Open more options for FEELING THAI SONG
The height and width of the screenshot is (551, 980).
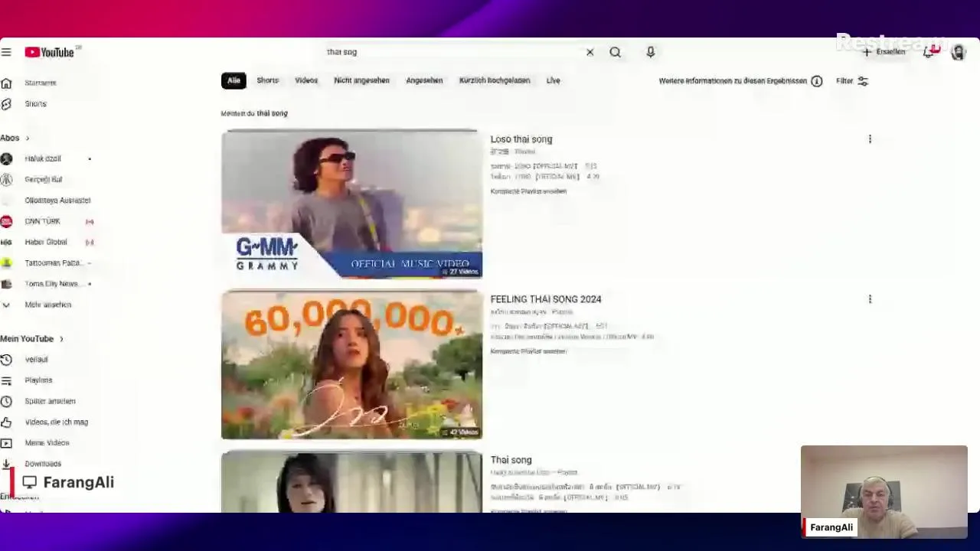pos(870,299)
